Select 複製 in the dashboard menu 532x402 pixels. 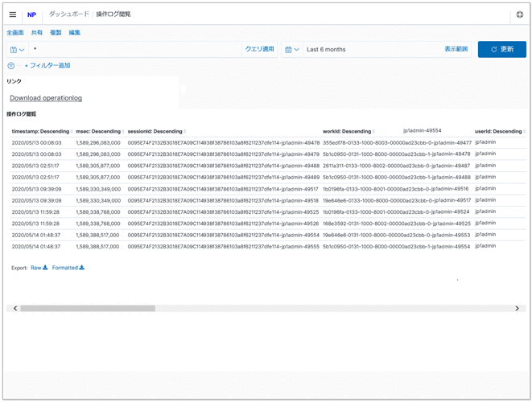pos(56,33)
